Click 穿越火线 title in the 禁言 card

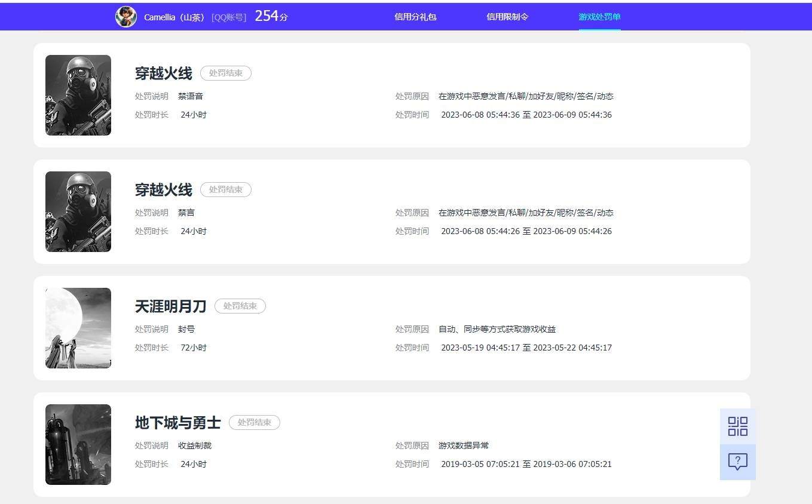pos(164,190)
